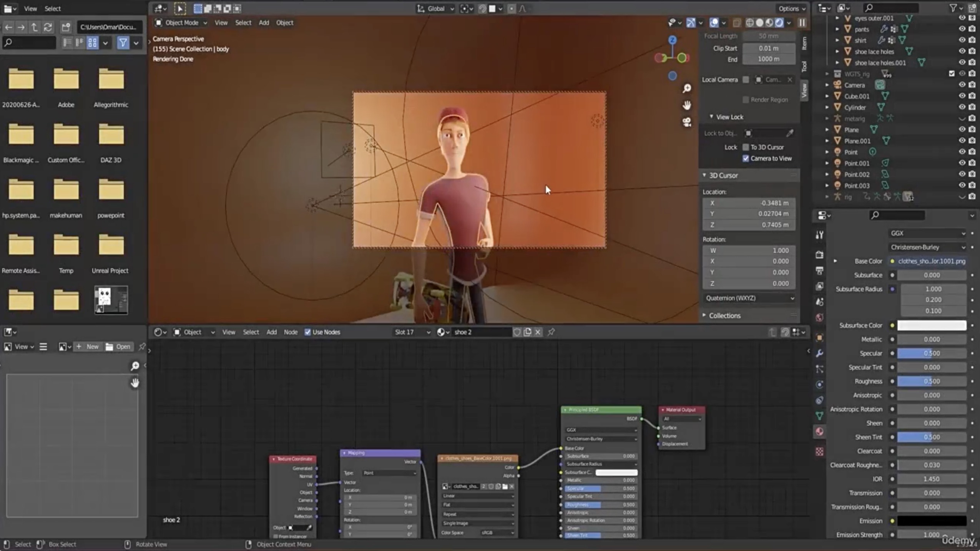This screenshot has width=980, height=551.
Task: Open the Node menu in shader editor
Action: click(x=290, y=332)
